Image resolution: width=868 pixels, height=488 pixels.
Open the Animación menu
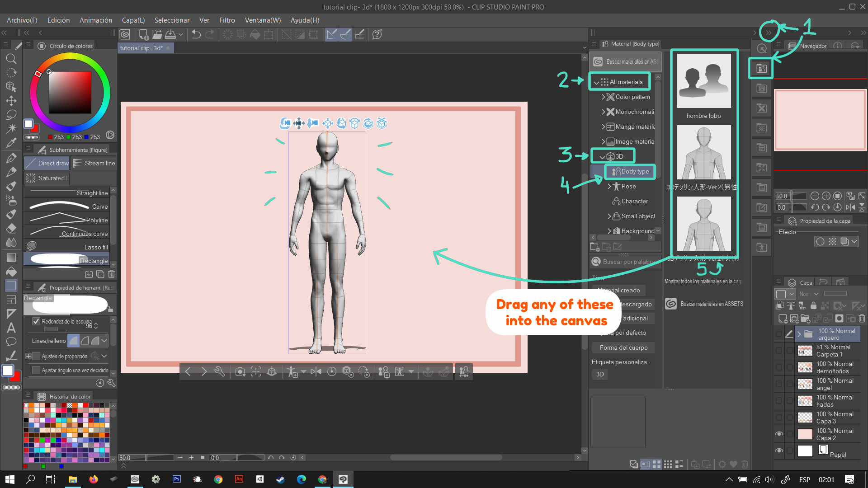coord(96,20)
